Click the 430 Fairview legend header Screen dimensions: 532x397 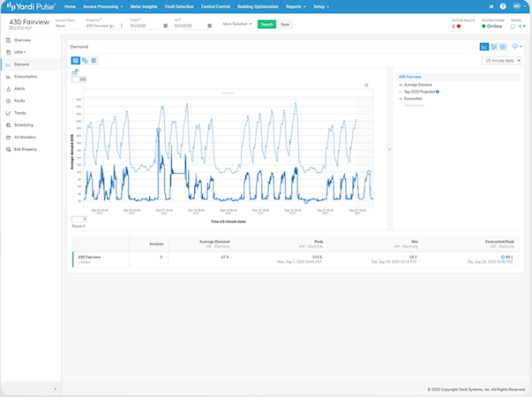tap(410, 77)
